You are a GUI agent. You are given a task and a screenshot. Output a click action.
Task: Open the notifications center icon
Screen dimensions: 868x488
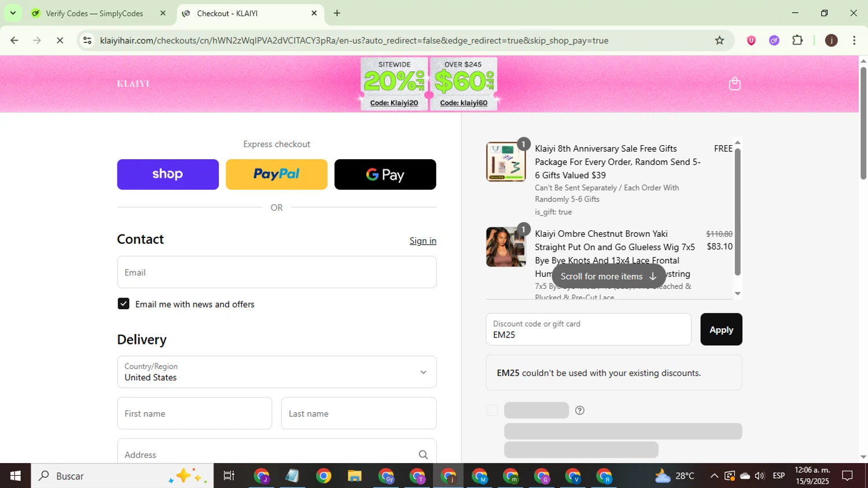pyautogui.click(x=847, y=476)
